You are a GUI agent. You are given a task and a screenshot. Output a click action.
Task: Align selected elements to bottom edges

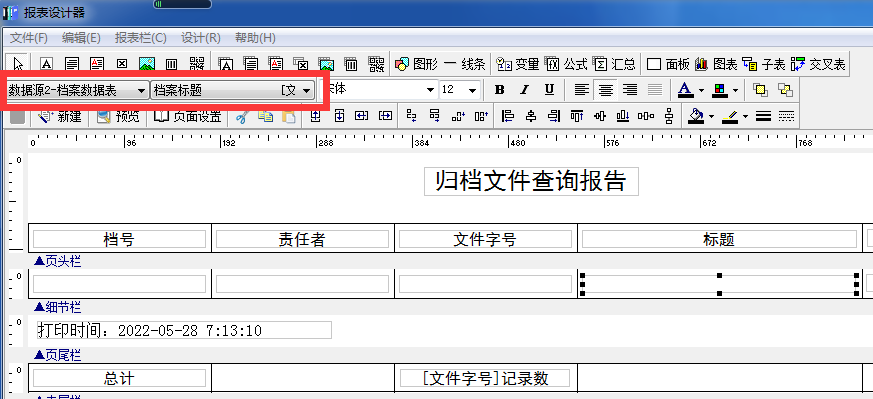coord(623,116)
